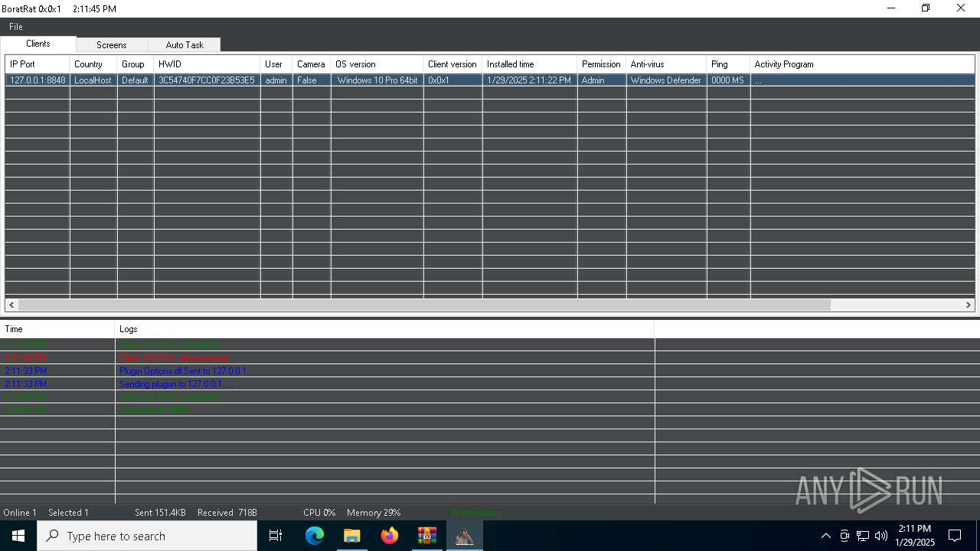Click the Windows 10 Pro 64bit cell
The image size is (980, 551).
[x=377, y=80]
